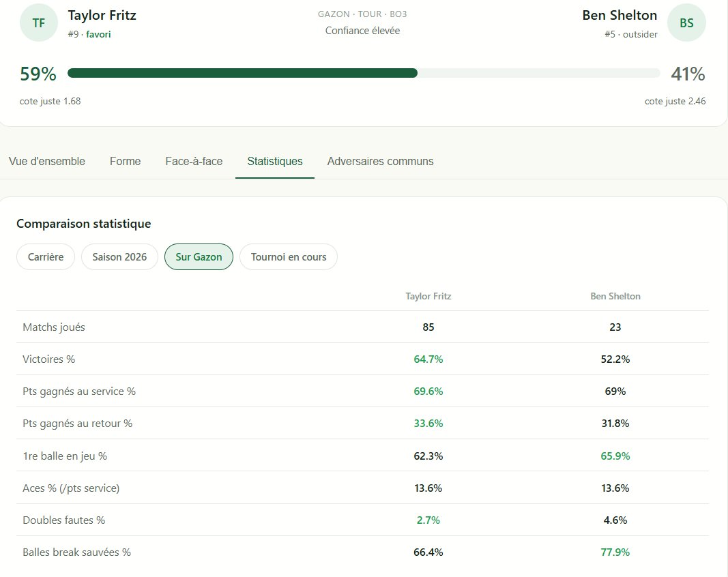Screen dimensions: 728x577
Task: Click the 'Comparaison statistique' heading
Action: pos(83,224)
